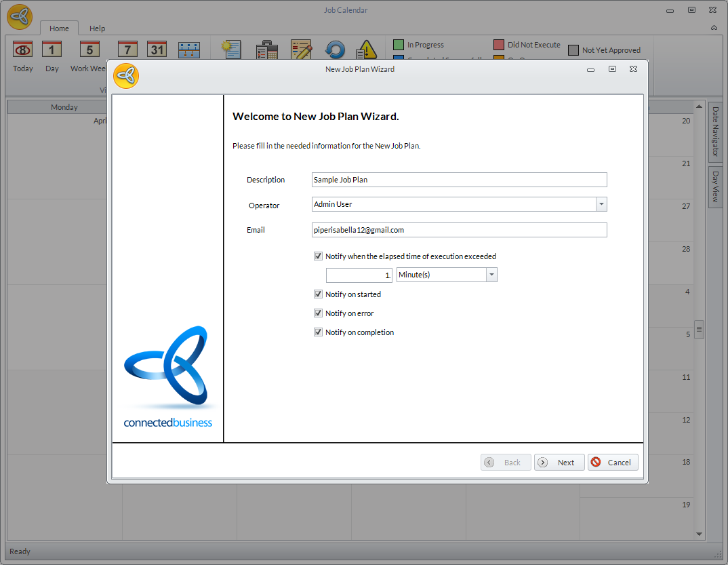The image size is (728, 565).
Task: Disable the Notify on error checkbox
Action: [x=318, y=313]
